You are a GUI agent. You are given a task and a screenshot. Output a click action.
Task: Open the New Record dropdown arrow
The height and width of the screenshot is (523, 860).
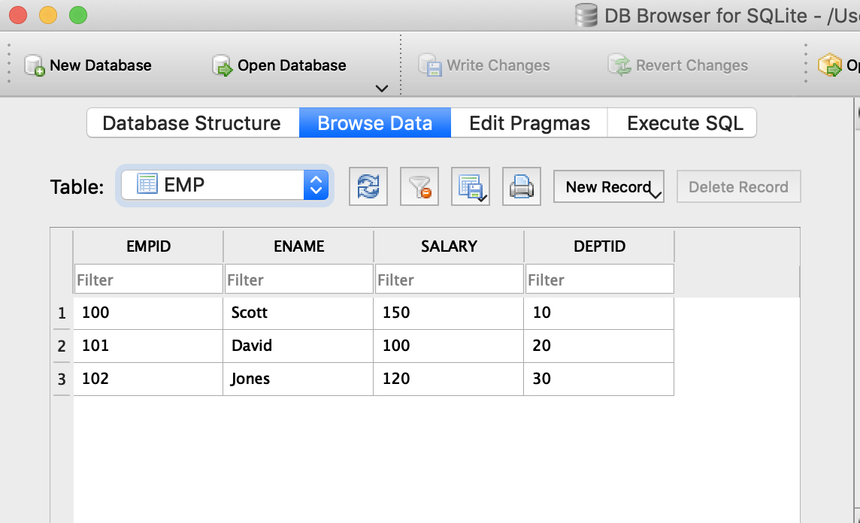point(655,194)
